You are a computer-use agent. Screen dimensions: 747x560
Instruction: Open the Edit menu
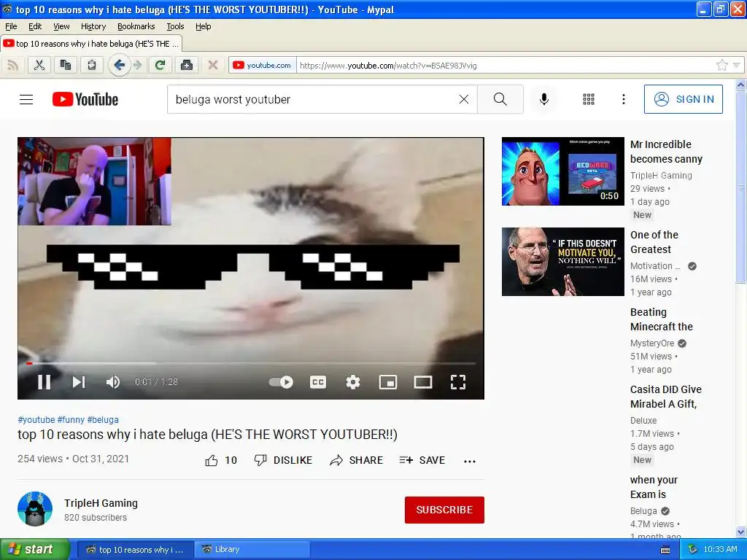(x=35, y=26)
